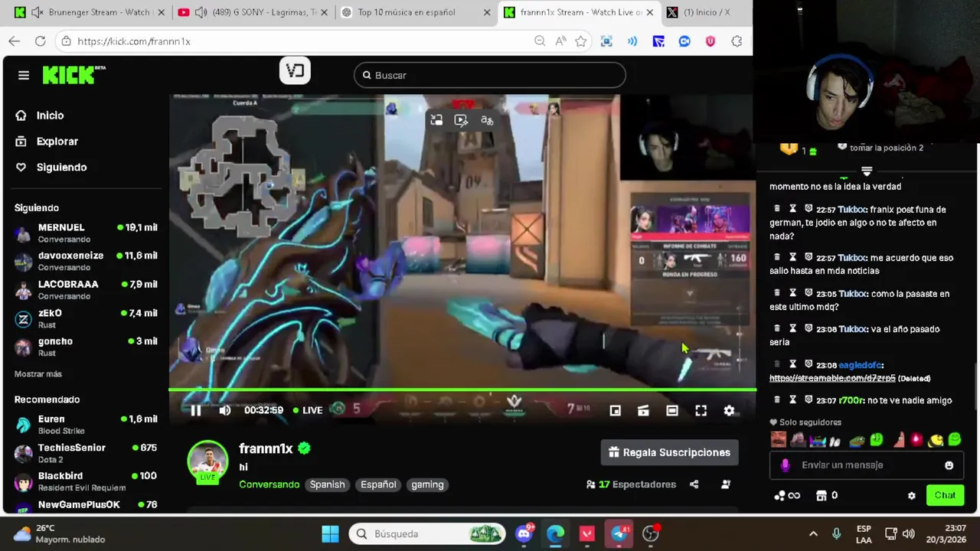The height and width of the screenshot is (551, 980).
Task: Open Blackbird recommended channel
Action: point(86,481)
